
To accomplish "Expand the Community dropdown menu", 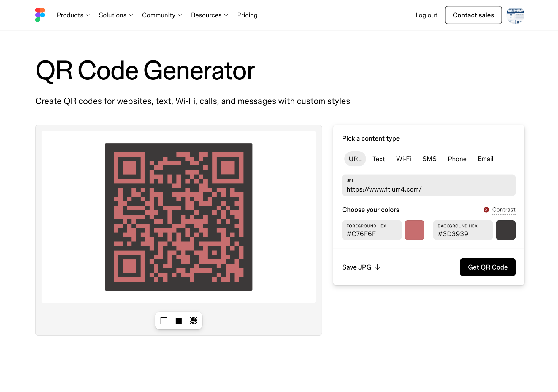I will pos(162,15).
